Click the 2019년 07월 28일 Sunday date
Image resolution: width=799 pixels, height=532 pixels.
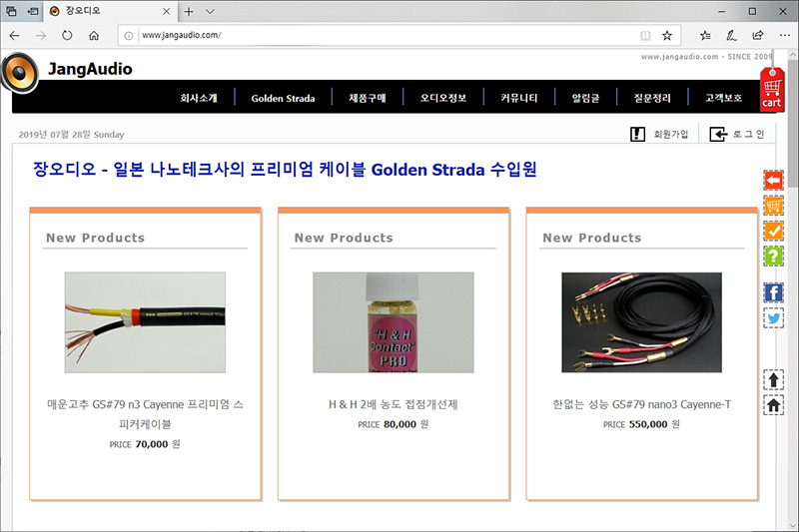click(x=71, y=135)
